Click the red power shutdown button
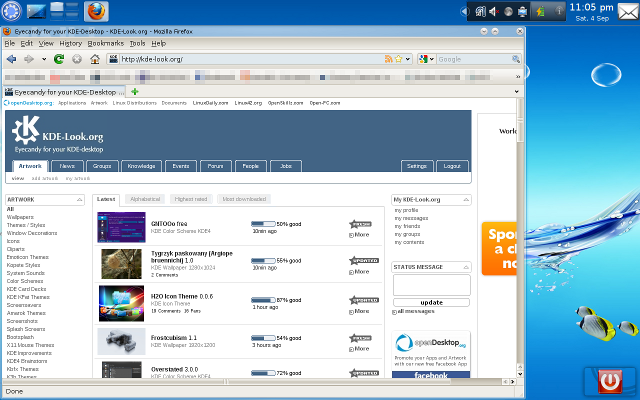The width and height of the screenshot is (640, 400). click(x=610, y=381)
